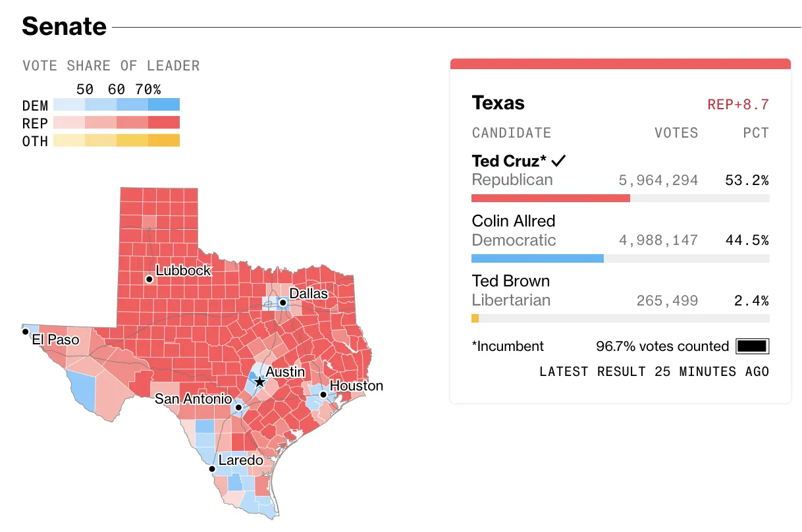Click the Ted Cruz candidate name
Screen dimensions: 802x532
click(510, 161)
